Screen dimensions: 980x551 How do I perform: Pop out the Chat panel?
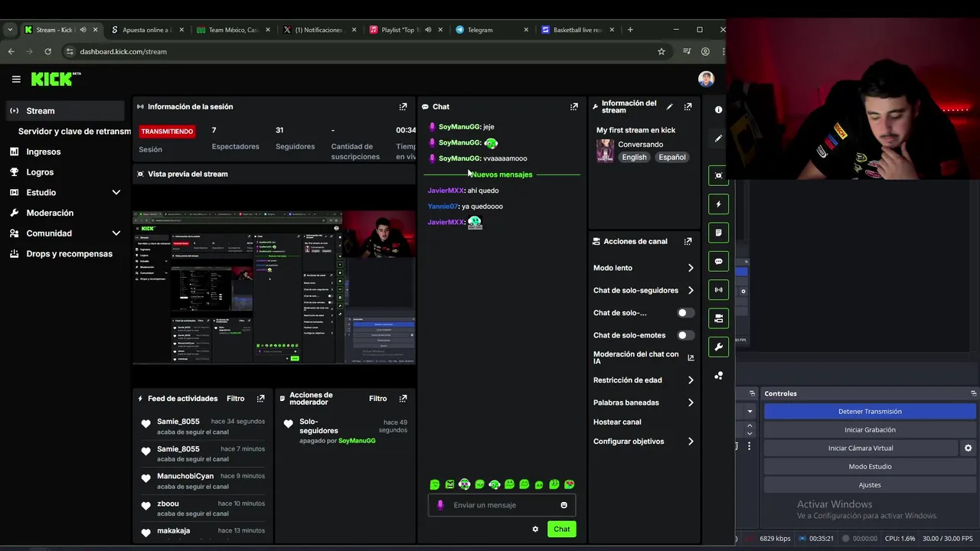point(573,107)
